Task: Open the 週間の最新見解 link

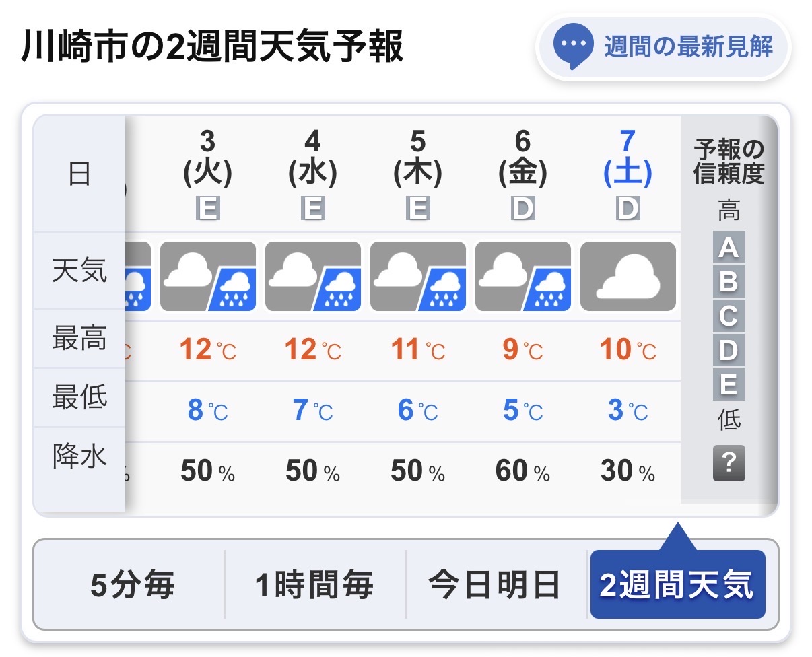Action: coord(687,47)
